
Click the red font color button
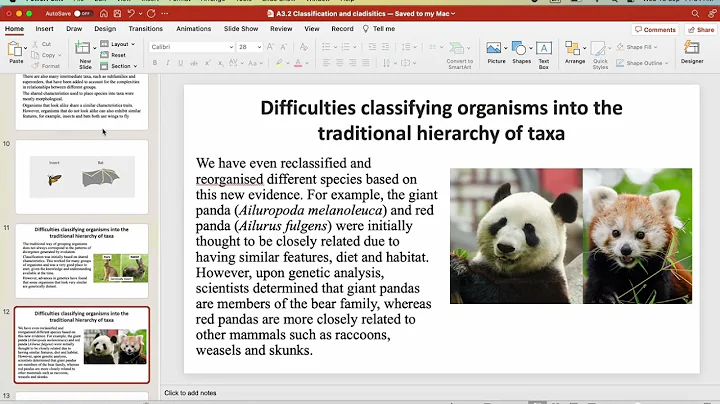pos(298,63)
